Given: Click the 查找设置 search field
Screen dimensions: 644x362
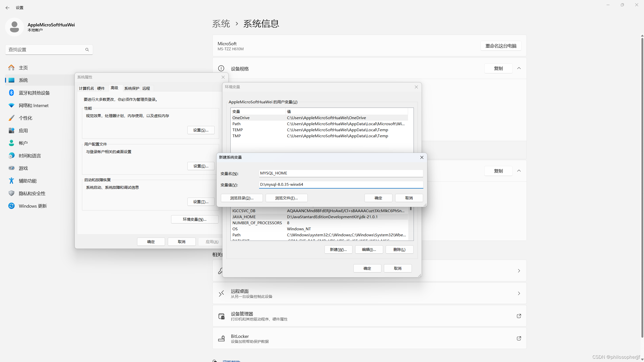Looking at the screenshot, I should tap(49, 50).
